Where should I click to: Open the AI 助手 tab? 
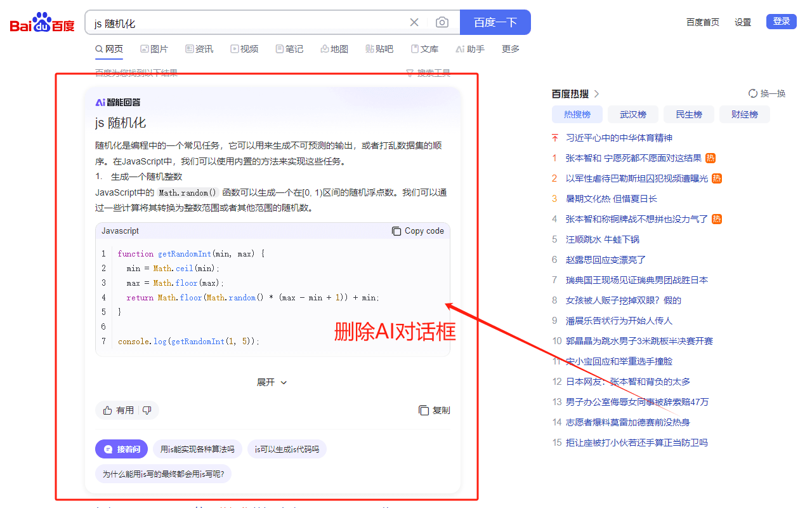tap(470, 49)
